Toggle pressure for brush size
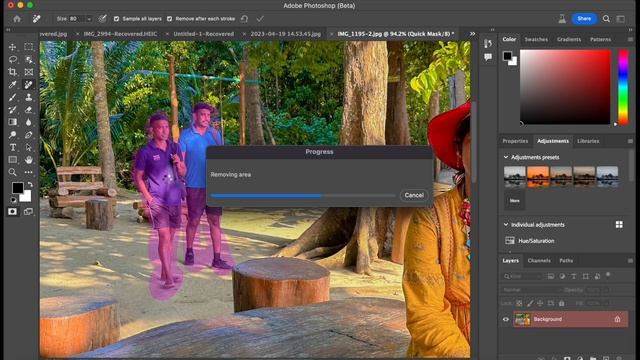640x360 pixels. point(102,19)
